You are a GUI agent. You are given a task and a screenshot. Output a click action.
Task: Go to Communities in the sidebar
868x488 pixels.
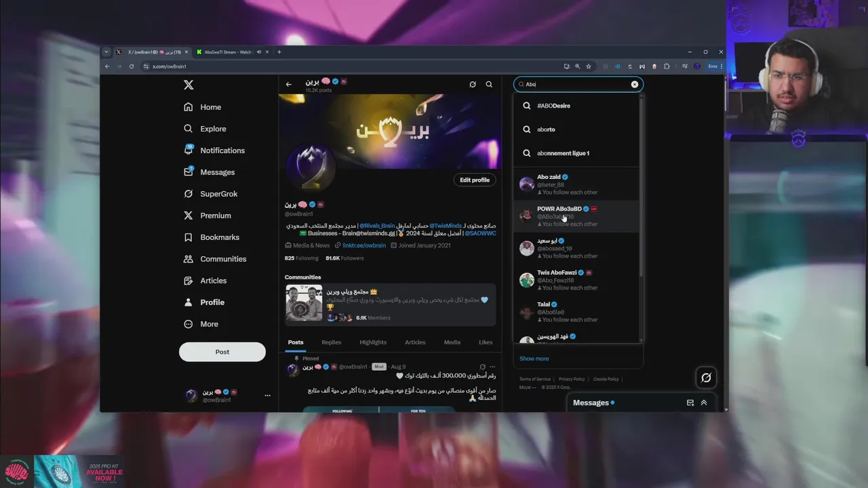pyautogui.click(x=215, y=259)
